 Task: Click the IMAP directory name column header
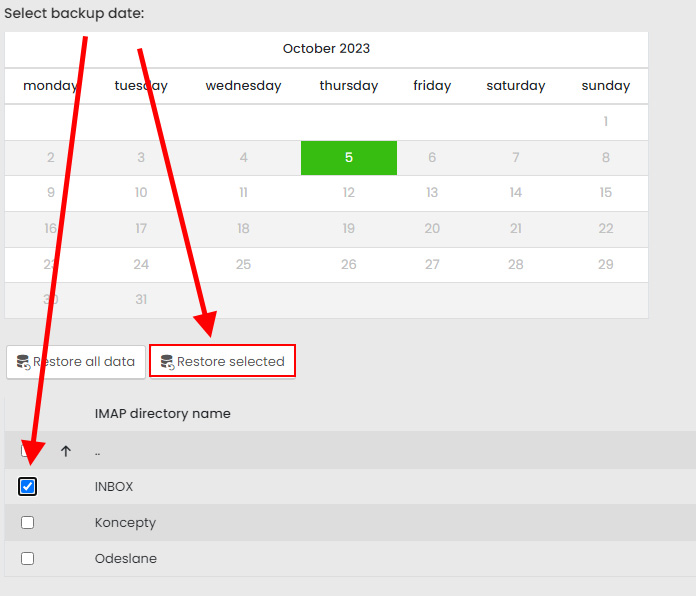[x=162, y=414]
